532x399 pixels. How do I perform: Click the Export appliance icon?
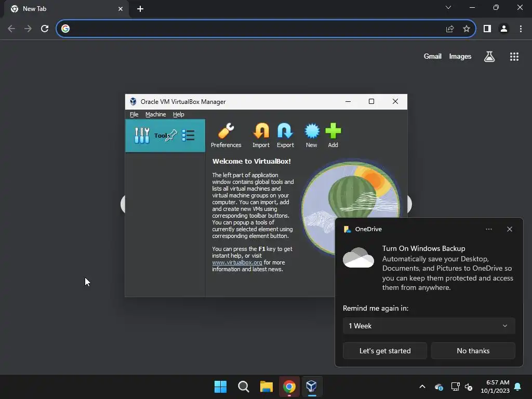285,131
